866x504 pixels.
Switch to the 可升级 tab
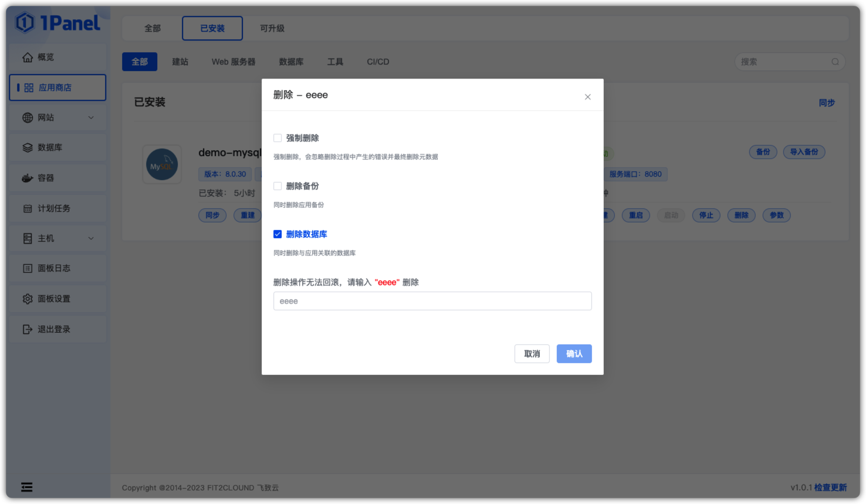272,28
